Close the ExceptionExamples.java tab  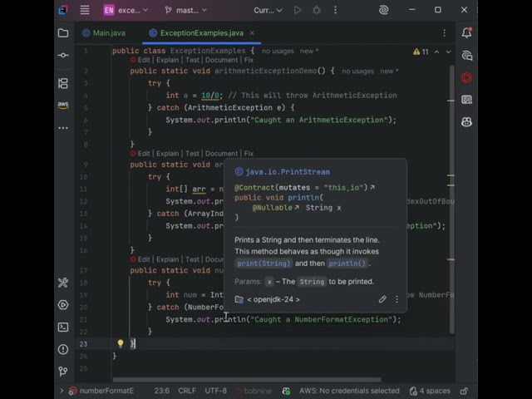point(252,33)
